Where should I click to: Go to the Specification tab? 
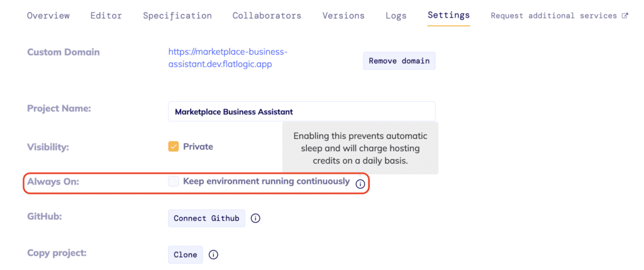(x=177, y=16)
